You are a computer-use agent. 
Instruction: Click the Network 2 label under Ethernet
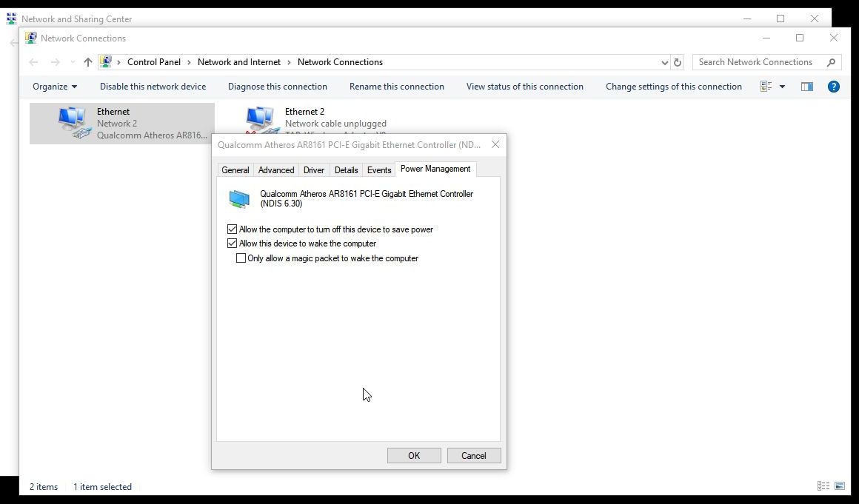(117, 124)
